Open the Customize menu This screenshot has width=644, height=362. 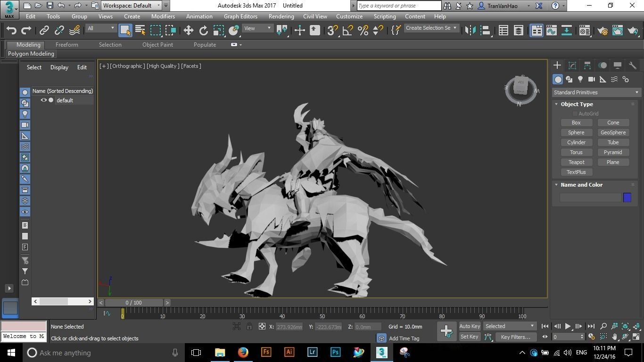pyautogui.click(x=349, y=16)
